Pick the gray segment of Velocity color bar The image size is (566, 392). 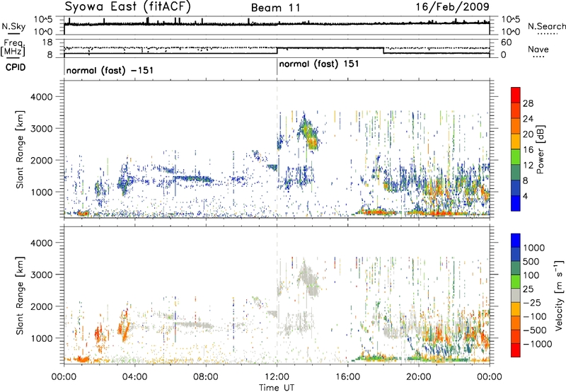tap(516, 296)
